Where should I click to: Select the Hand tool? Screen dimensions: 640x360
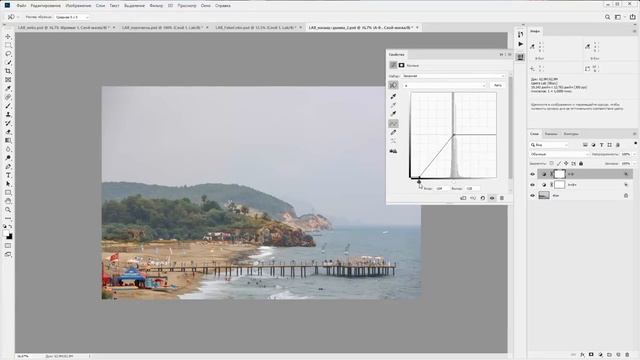(x=8, y=201)
